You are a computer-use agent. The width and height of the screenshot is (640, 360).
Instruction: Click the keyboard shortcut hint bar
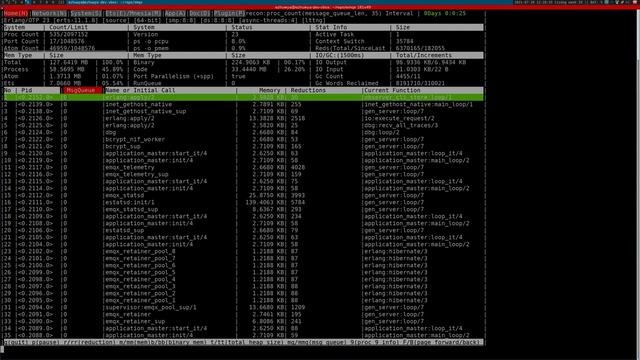(243, 342)
